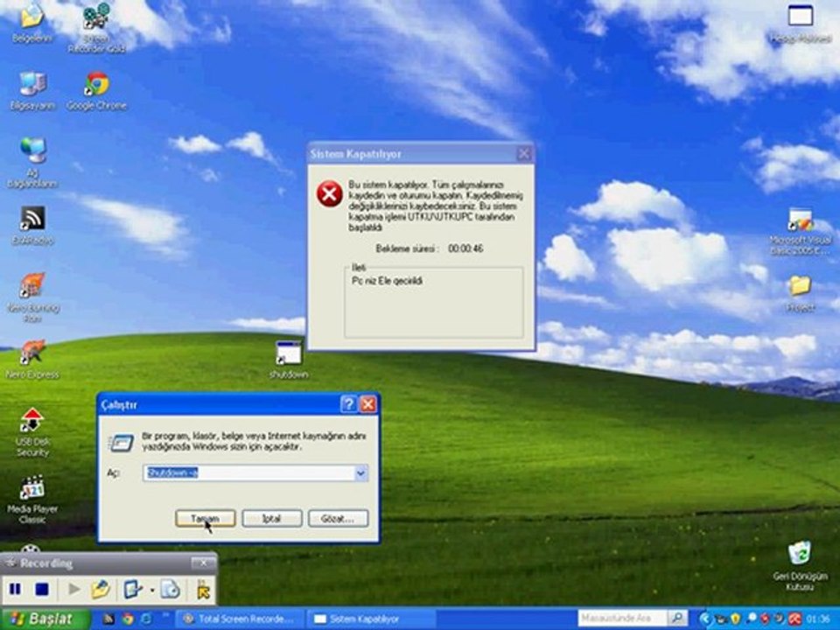Select the Microsoft Visual Basic 2005 desktop icon
Image resolution: width=840 pixels, height=630 pixels.
(x=800, y=231)
